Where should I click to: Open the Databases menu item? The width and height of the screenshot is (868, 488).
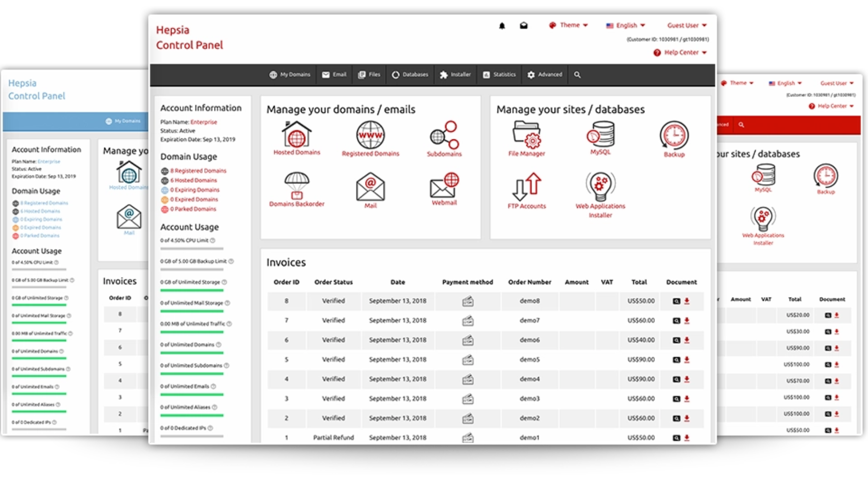(410, 75)
